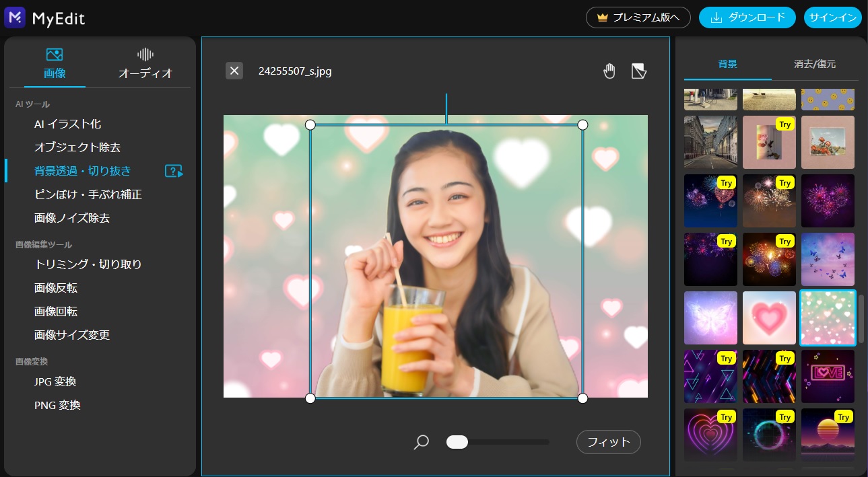Close the 24255507_s.jpg image
The height and width of the screenshot is (477, 868).
tap(234, 71)
